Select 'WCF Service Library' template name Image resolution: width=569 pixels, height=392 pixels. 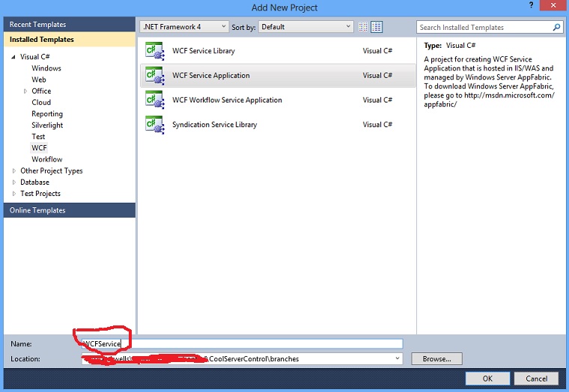click(x=204, y=51)
